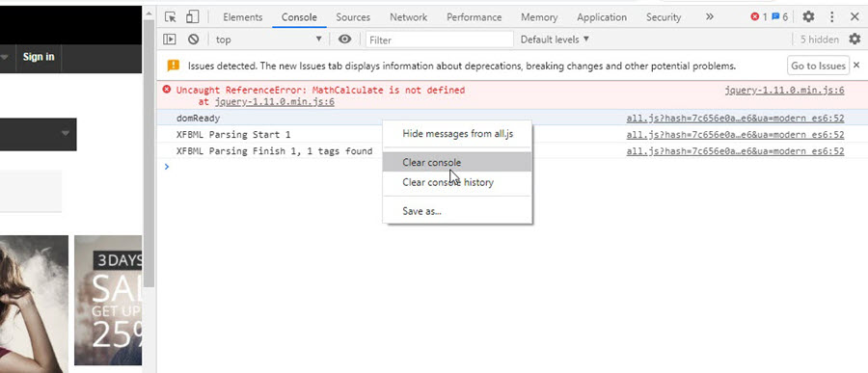Select the XFBML Parsing Start 1 message
Image resolution: width=868 pixels, height=373 pixels.
click(233, 135)
